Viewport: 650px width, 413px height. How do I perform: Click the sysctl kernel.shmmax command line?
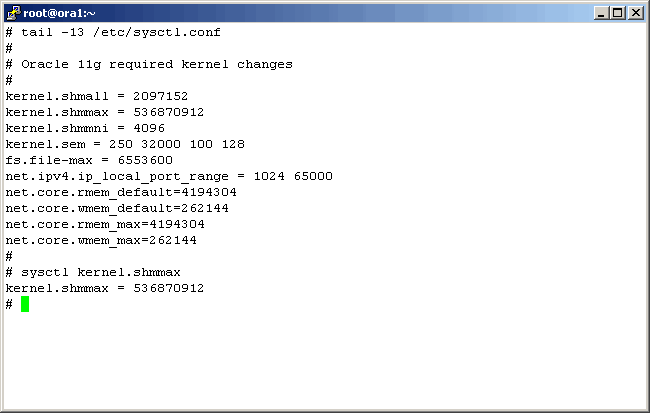(100, 272)
